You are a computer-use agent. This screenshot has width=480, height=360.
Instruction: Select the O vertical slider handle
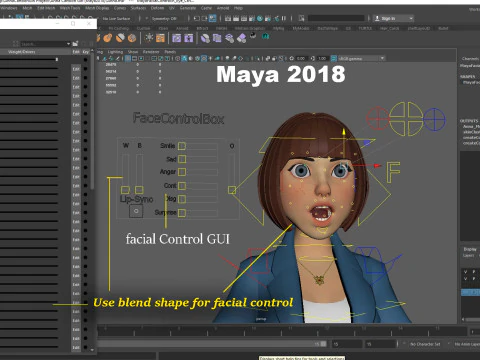(232, 190)
